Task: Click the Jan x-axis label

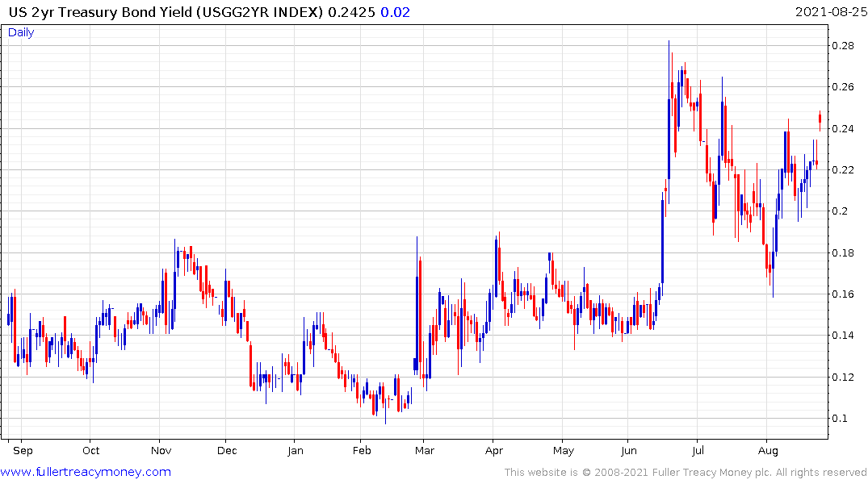Action: coord(296,451)
